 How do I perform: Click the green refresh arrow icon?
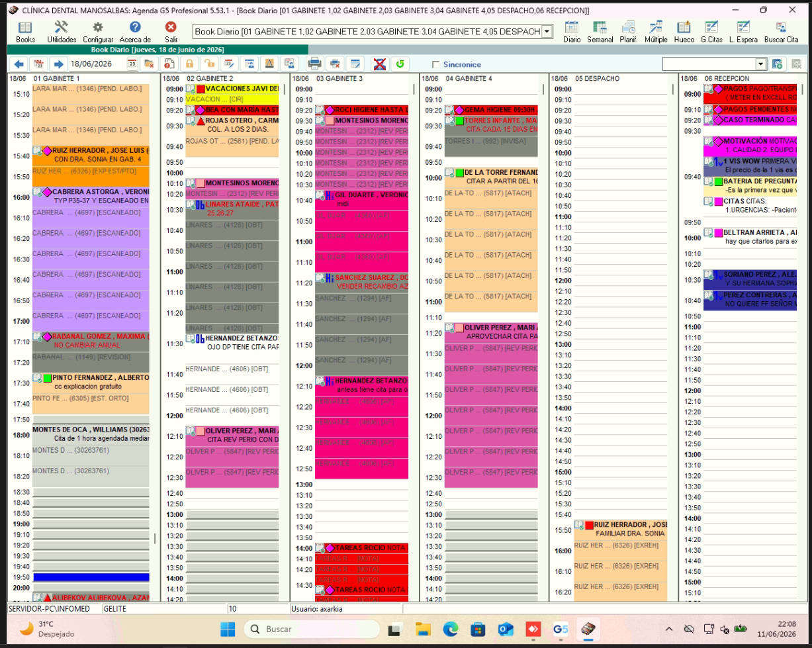coord(399,64)
